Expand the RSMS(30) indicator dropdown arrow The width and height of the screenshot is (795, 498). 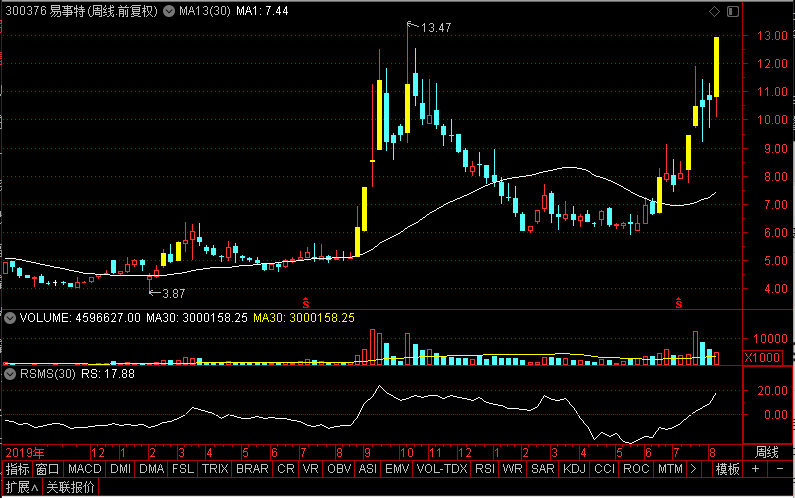coord(10,374)
